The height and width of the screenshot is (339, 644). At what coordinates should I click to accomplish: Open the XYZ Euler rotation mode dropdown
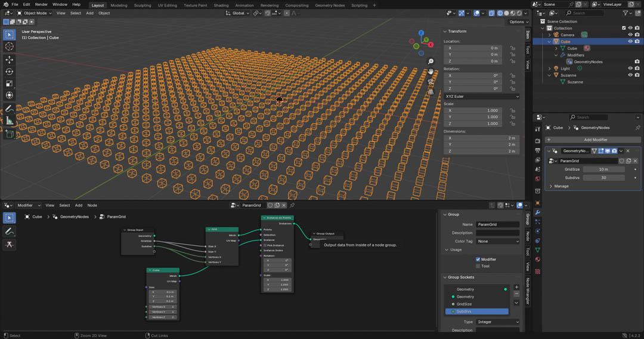[481, 96]
